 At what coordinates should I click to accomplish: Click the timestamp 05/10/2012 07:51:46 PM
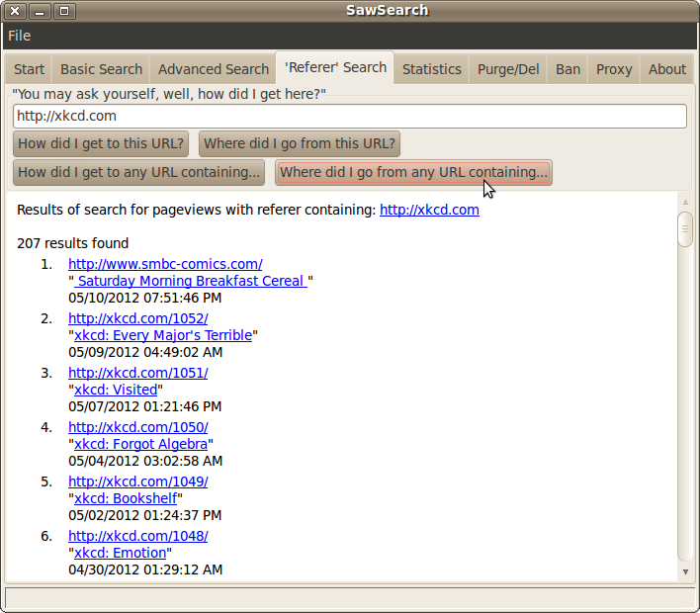pos(145,298)
